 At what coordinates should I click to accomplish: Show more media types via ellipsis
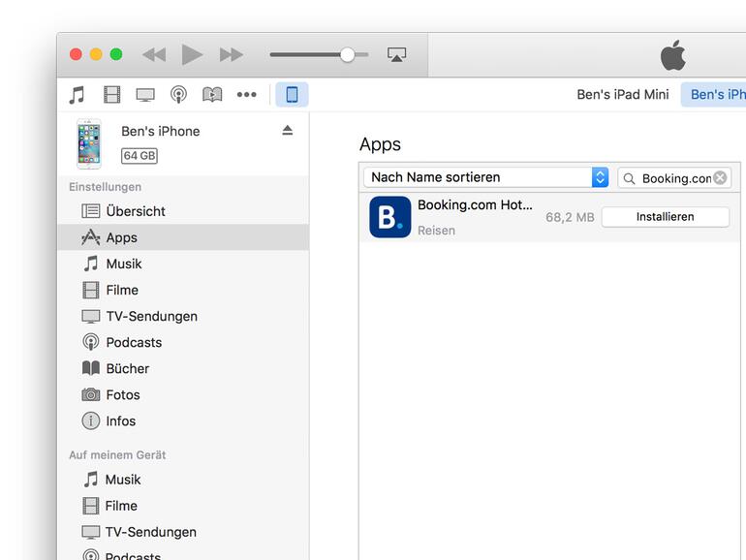tap(247, 95)
